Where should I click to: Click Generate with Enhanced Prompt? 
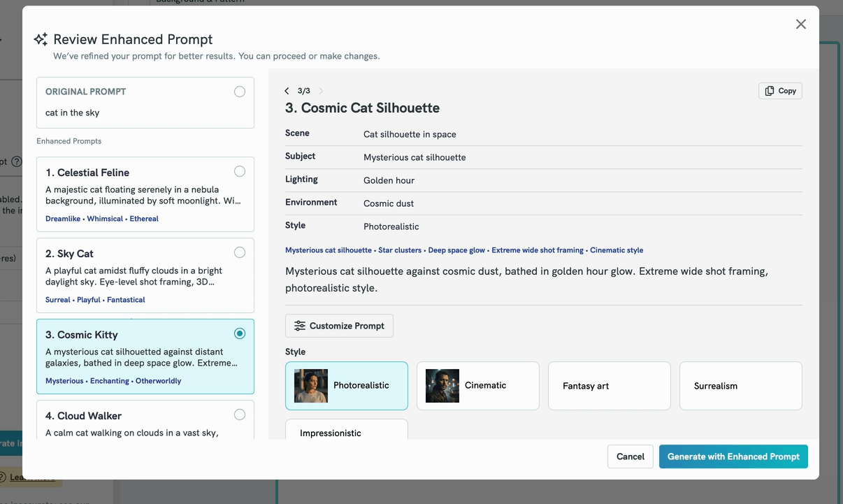(733, 456)
